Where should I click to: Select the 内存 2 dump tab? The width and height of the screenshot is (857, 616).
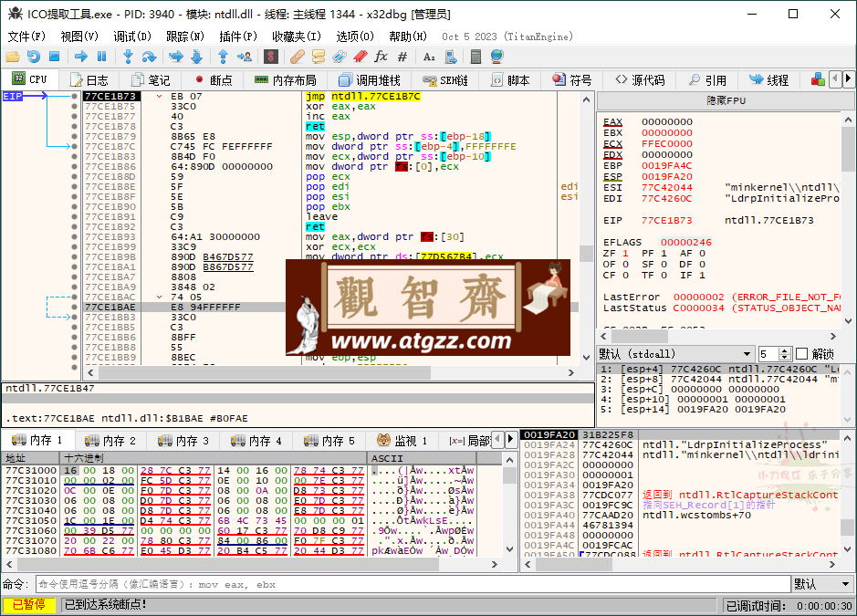tap(110, 441)
